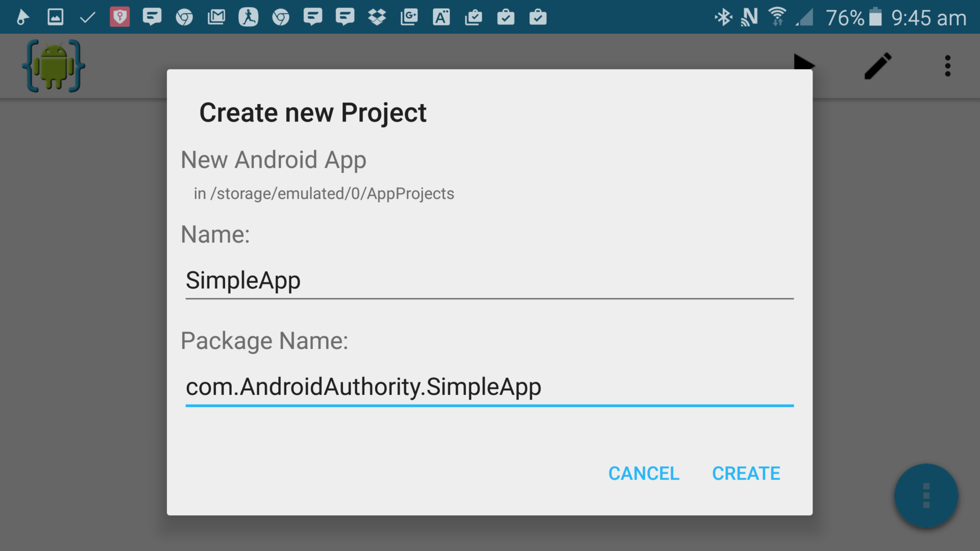Click the Package Name input field
The image size is (980, 551).
[x=489, y=387]
